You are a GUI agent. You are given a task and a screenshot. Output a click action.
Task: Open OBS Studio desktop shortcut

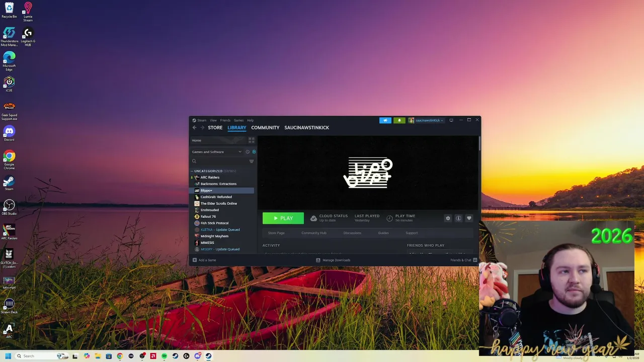(x=9, y=207)
